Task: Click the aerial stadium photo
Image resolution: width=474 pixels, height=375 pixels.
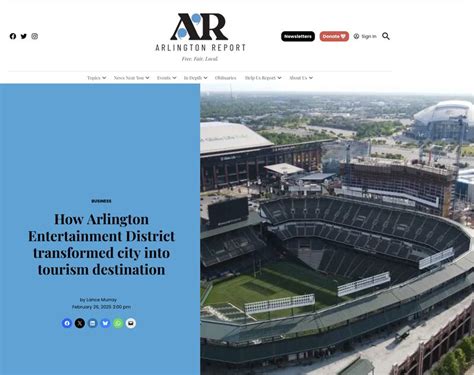Action: [x=337, y=229]
